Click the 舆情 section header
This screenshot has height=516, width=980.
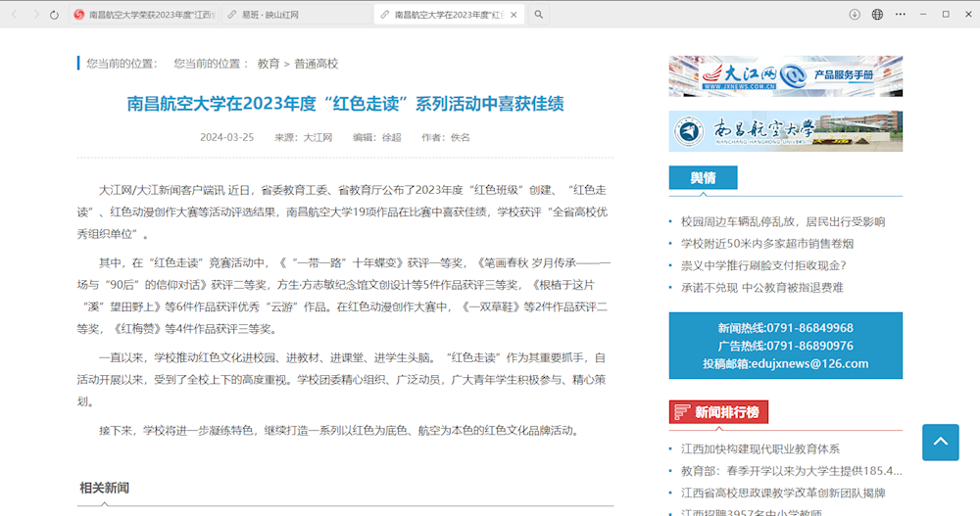[x=702, y=178]
